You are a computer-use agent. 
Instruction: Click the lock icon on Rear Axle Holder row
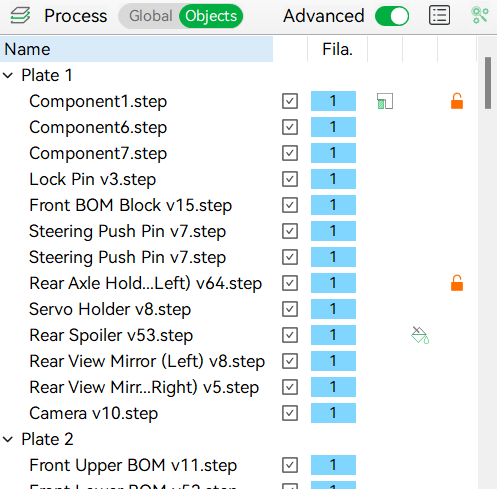[457, 283]
